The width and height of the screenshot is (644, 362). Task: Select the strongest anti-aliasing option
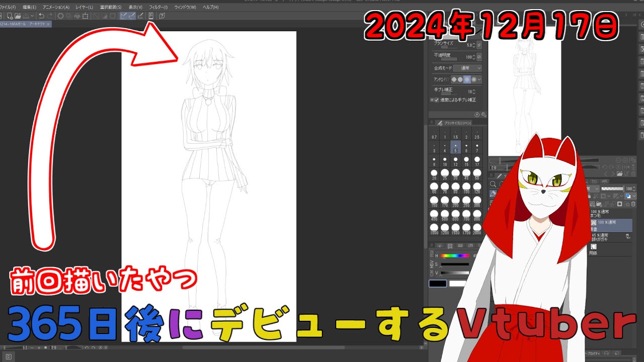(x=474, y=79)
